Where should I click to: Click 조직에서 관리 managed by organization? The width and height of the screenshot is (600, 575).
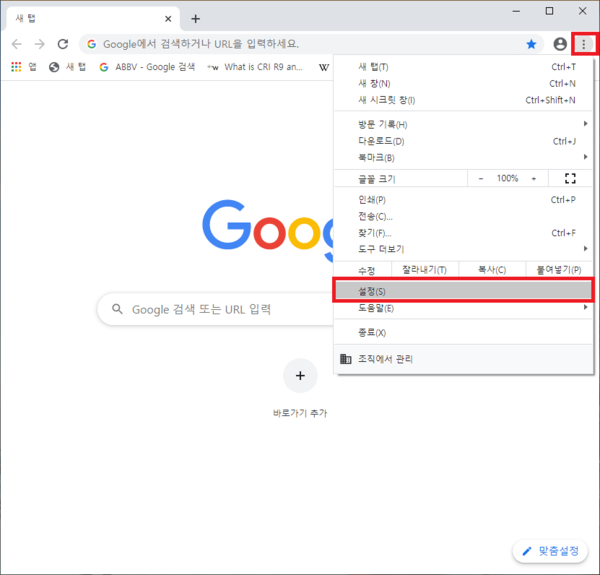(x=464, y=359)
